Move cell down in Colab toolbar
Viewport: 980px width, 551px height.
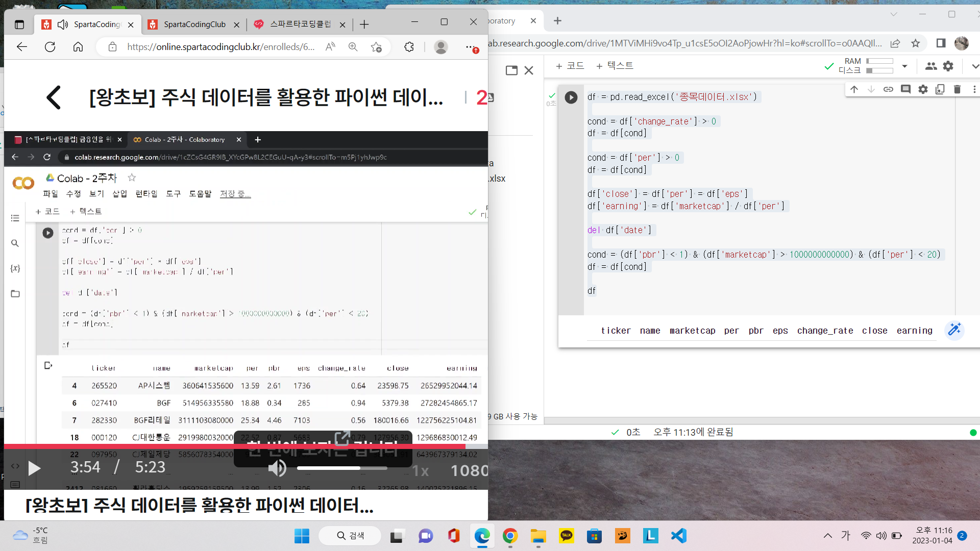pyautogui.click(x=871, y=89)
